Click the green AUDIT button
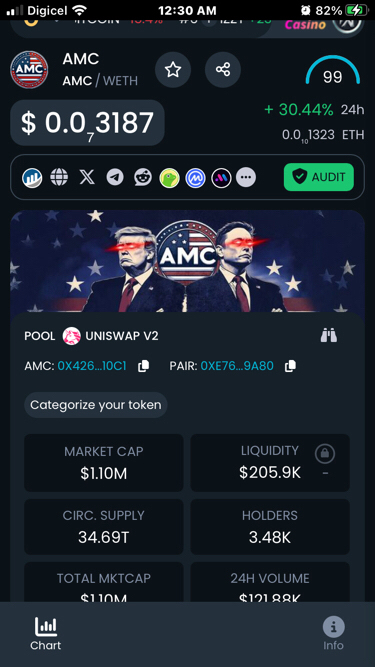The image size is (375, 667). (319, 177)
